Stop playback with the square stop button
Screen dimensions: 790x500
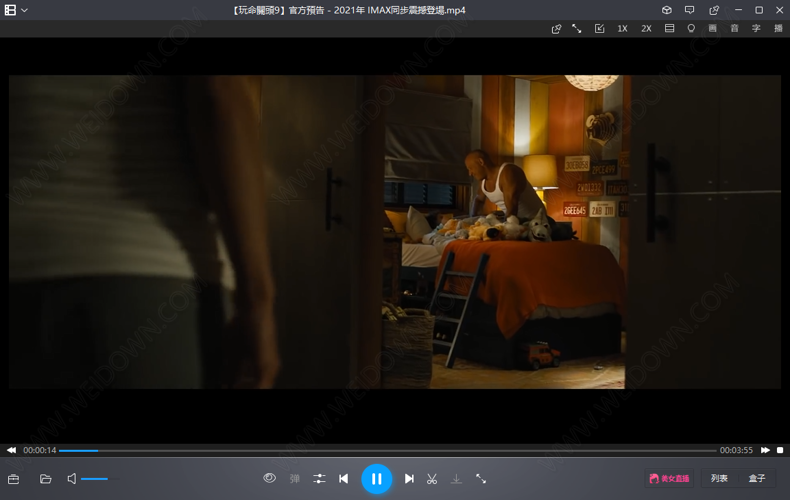pyautogui.click(x=780, y=450)
